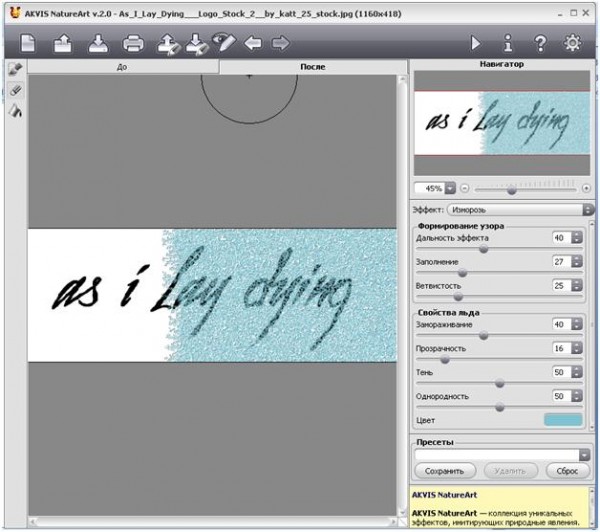Click the Сброс reset button
Screen dimensions: 600x532
pyautogui.click(x=567, y=471)
